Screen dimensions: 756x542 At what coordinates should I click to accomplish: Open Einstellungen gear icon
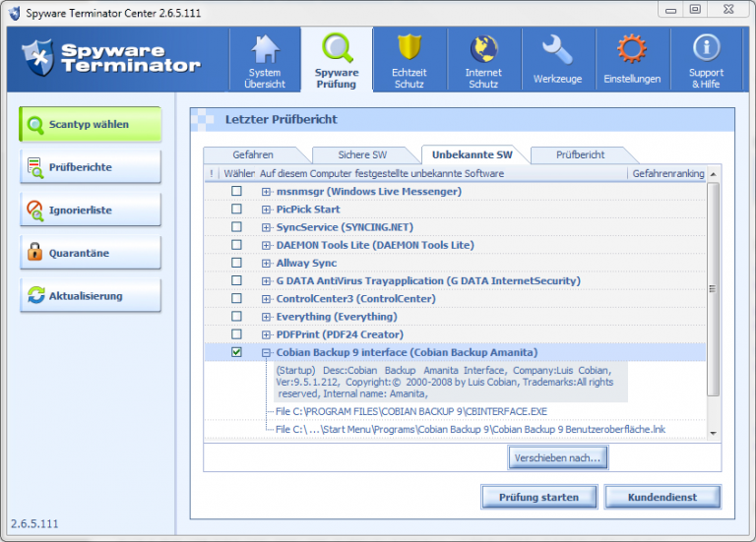pyautogui.click(x=632, y=49)
